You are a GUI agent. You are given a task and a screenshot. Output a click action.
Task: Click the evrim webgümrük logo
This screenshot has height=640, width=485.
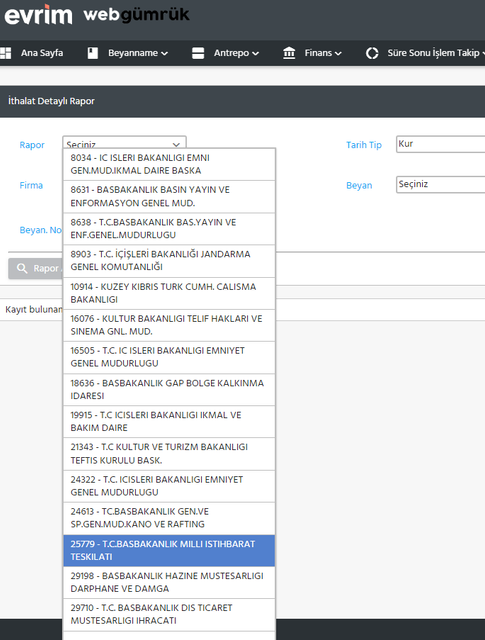tap(97, 15)
